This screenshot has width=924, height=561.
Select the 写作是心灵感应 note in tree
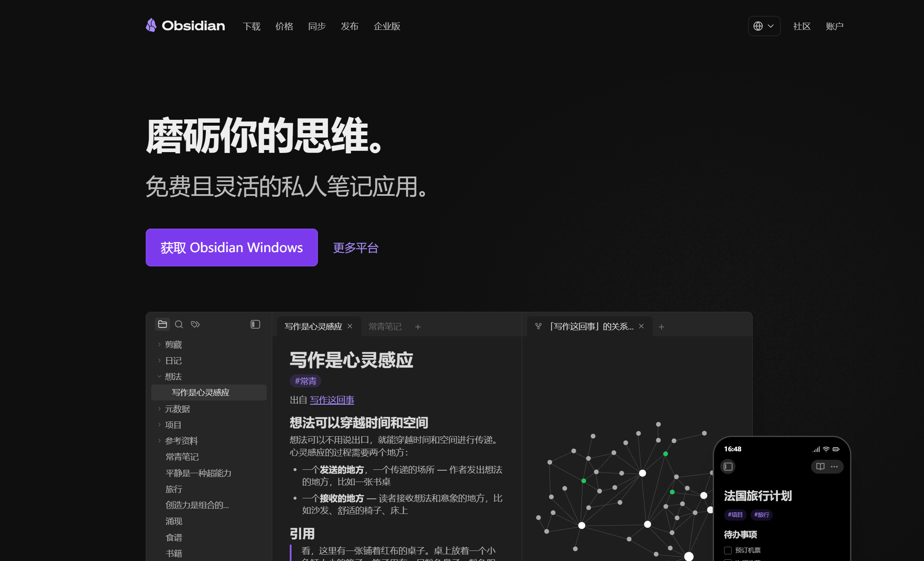coord(209,392)
